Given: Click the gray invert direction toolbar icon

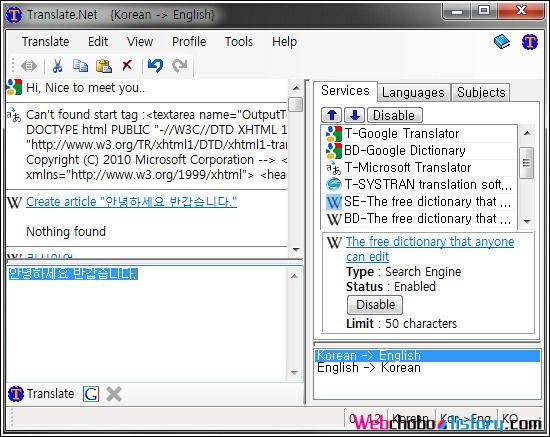Looking at the screenshot, I should pos(28,66).
